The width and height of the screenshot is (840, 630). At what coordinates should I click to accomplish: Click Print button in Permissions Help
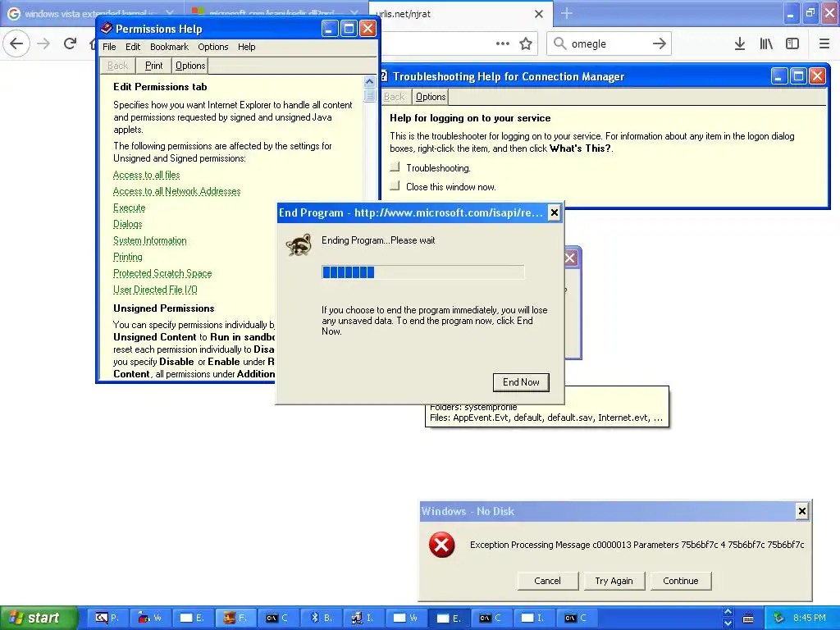[153, 66]
